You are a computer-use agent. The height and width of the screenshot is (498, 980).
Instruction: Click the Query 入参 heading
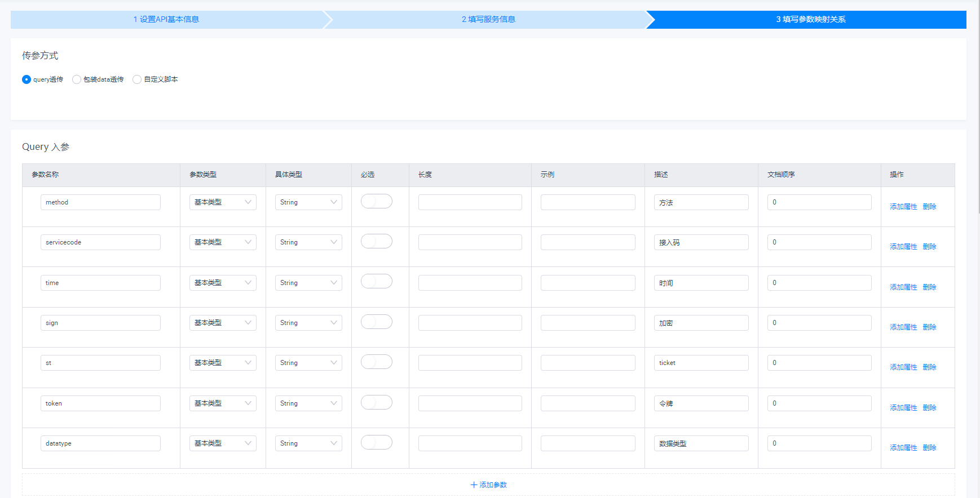46,147
